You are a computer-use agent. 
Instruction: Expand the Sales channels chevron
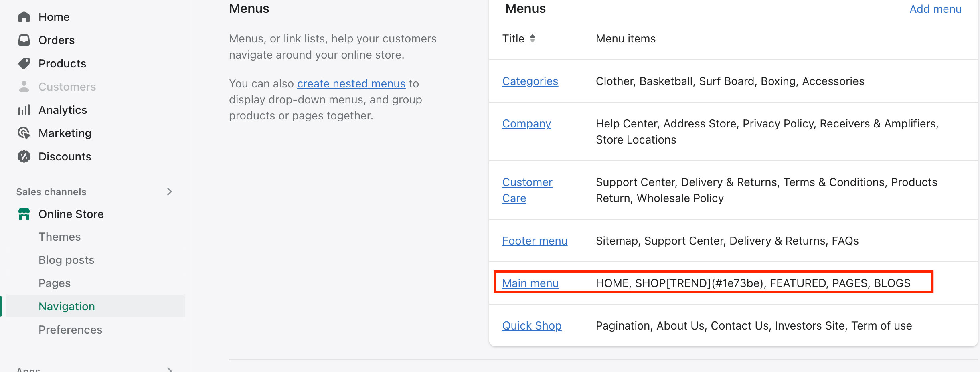(x=170, y=192)
